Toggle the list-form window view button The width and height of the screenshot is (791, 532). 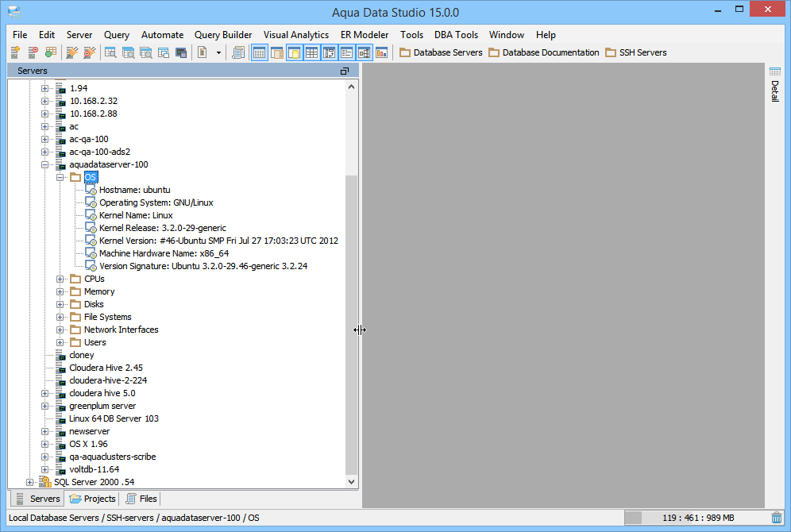(x=346, y=52)
